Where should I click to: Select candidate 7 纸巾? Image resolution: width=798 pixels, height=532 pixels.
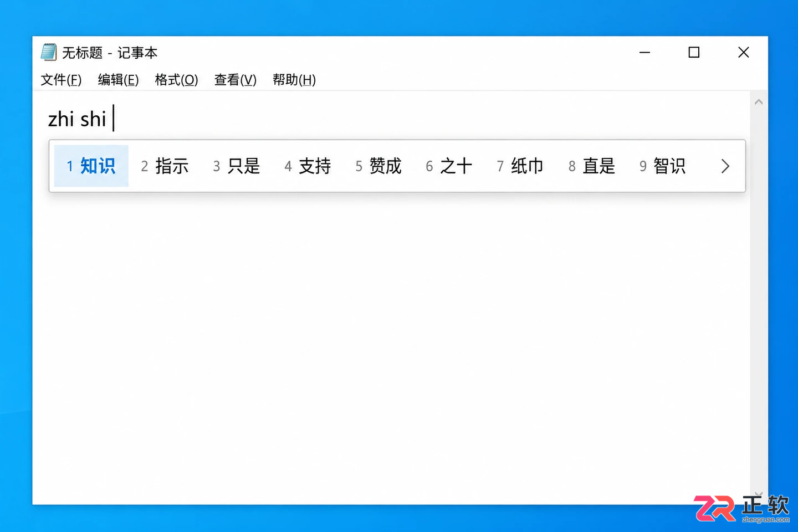520,166
